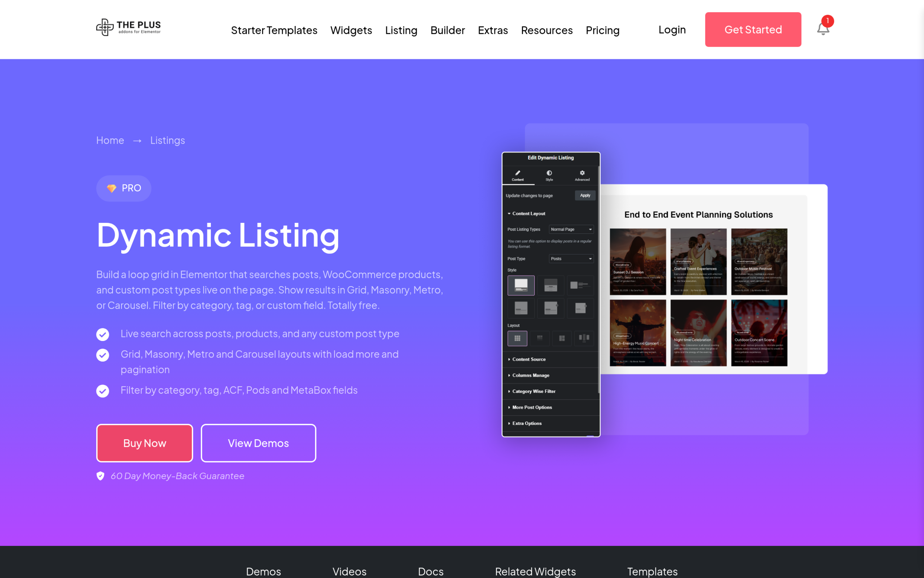Viewport: 924px width, 578px height.
Task: Jump to the Videos section tab
Action: pyautogui.click(x=349, y=571)
